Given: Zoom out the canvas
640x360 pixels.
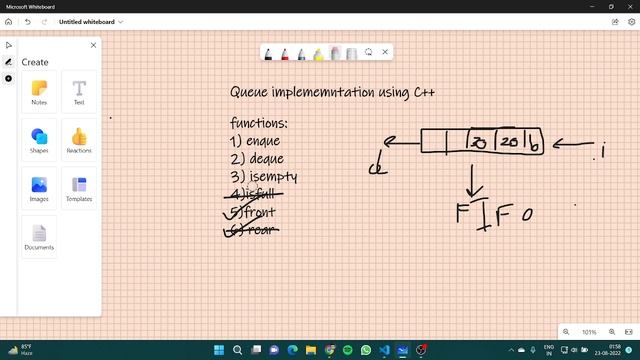Looking at the screenshot, I should [x=566, y=332].
